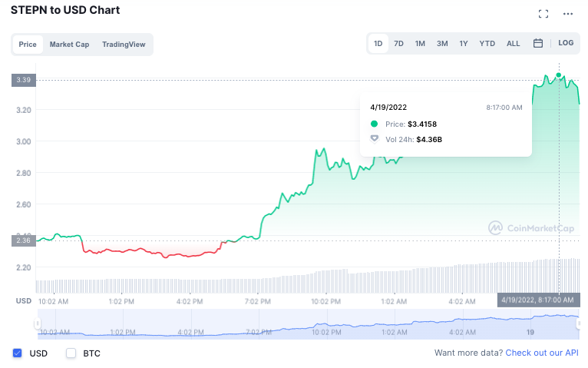Click the USD label at the axis corner
588x368 pixels.
pos(24,301)
